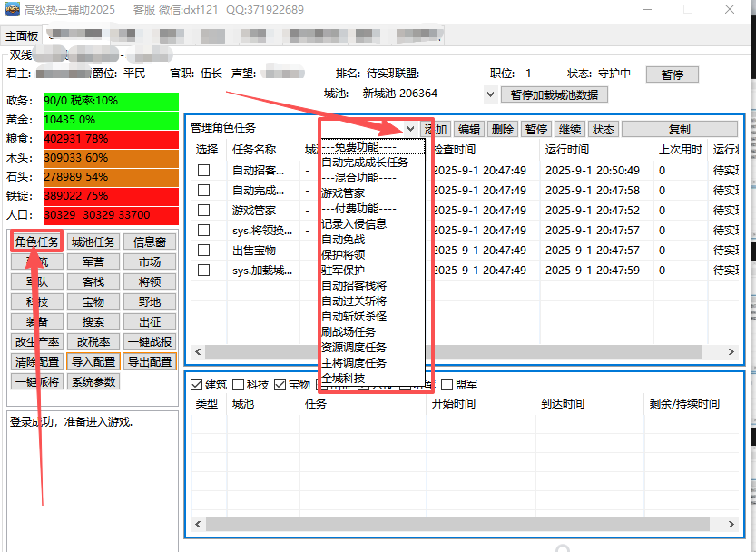Viewport: 756px width, 552px height.
Task: Switch to the 主面板 tab
Action: (x=22, y=36)
